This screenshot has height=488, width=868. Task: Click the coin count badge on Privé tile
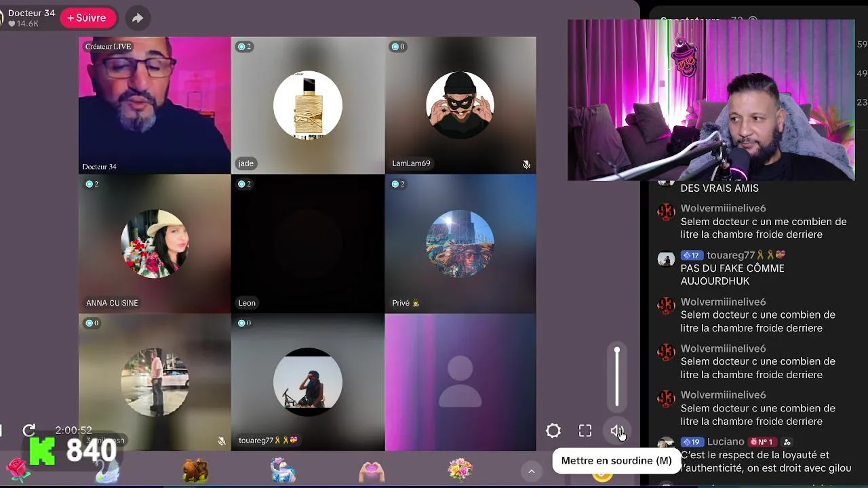398,184
